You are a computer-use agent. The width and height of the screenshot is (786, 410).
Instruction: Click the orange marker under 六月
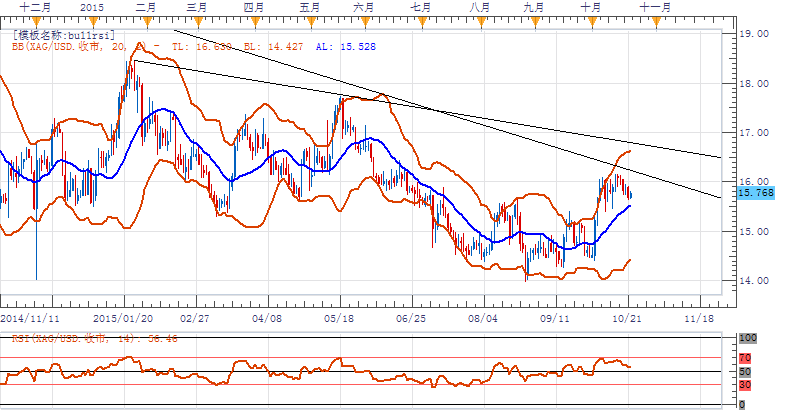(x=364, y=22)
